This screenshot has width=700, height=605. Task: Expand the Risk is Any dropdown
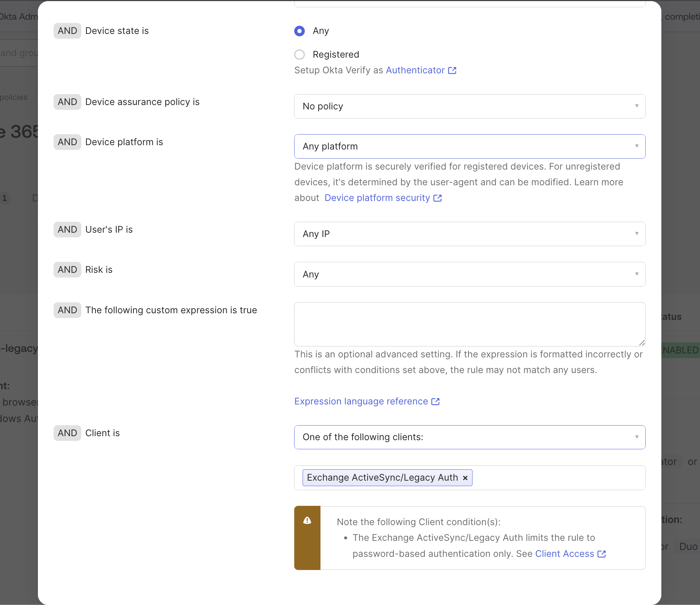coord(470,274)
